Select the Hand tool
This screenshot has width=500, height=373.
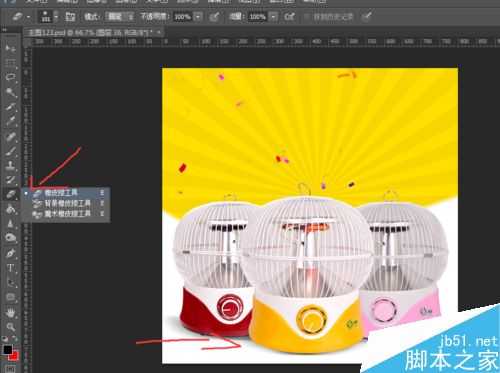point(11,313)
